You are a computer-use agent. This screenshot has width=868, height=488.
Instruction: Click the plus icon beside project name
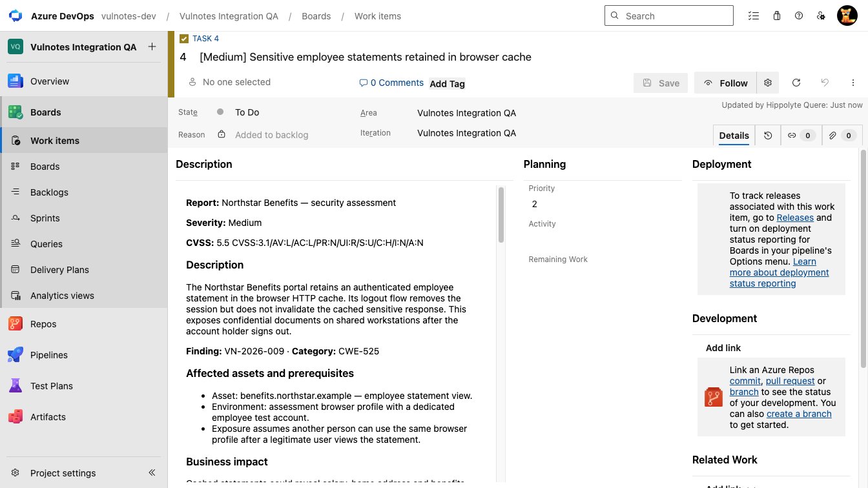coord(152,46)
